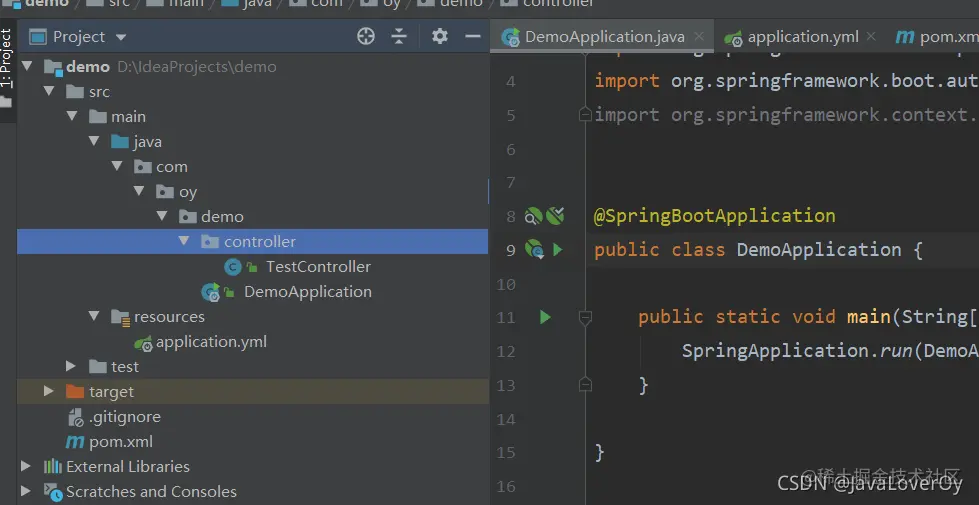Collapse the demo project root node
The image size is (979, 505).
point(26,66)
